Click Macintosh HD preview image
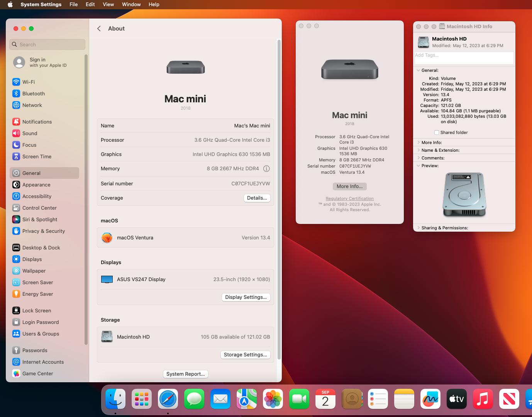 point(464,195)
